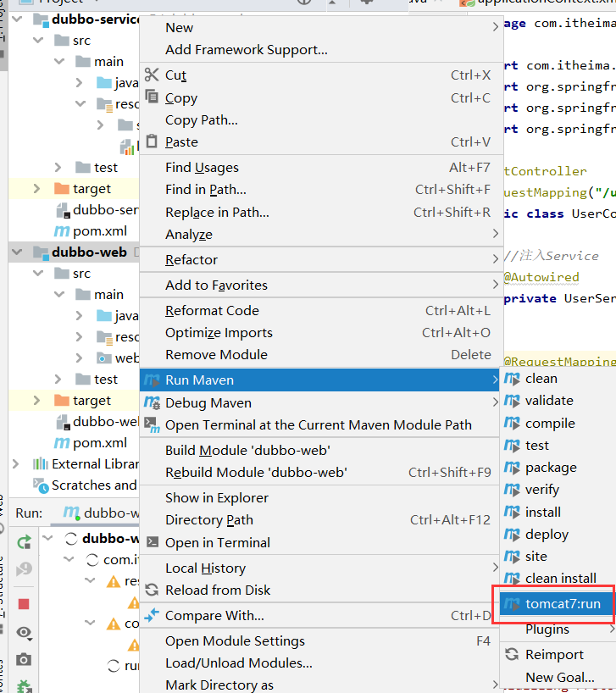Select Replace in Path... entry

click(x=321, y=212)
